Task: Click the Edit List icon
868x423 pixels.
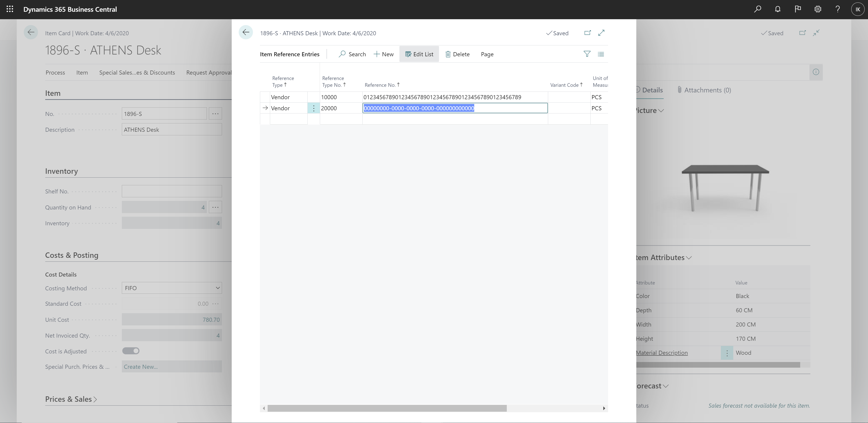Action: [x=419, y=54]
